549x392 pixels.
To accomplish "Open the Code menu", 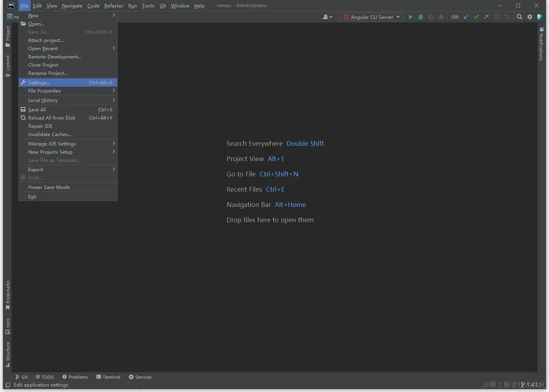I will [93, 5].
